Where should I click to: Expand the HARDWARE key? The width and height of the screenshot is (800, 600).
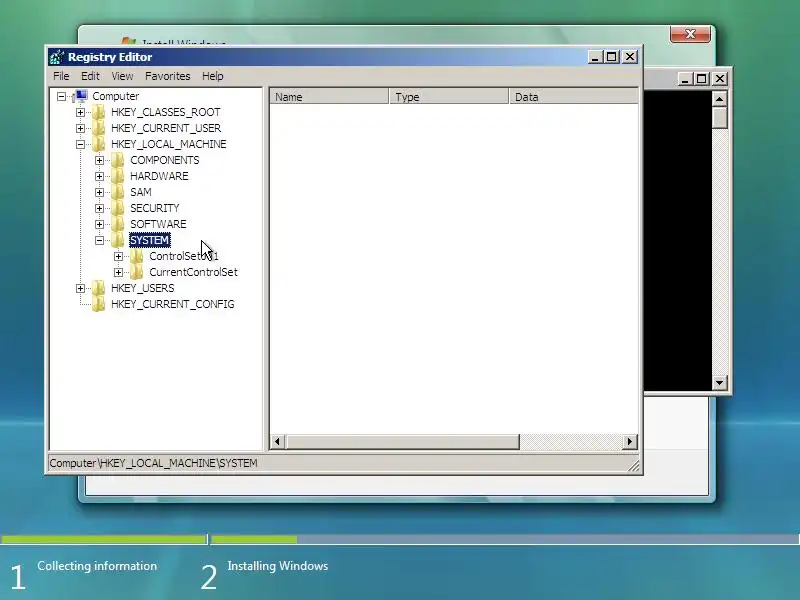coord(99,176)
